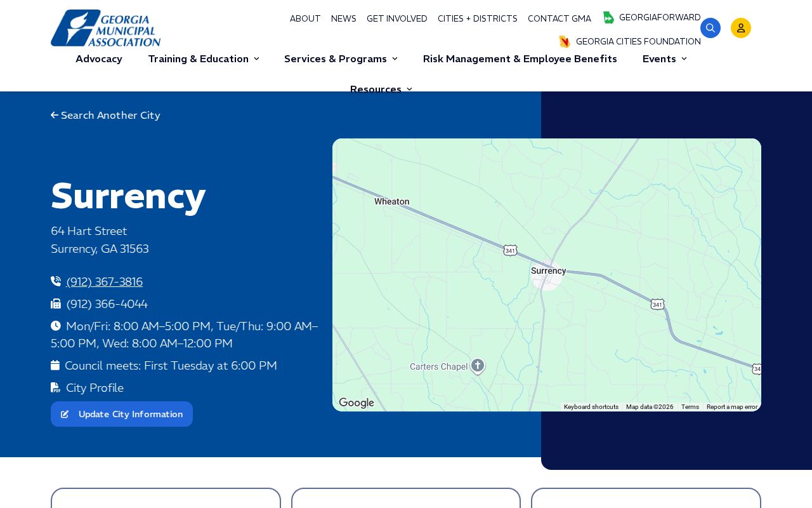Click the Surrency label on the map
This screenshot has height=508, width=812.
[548, 271]
